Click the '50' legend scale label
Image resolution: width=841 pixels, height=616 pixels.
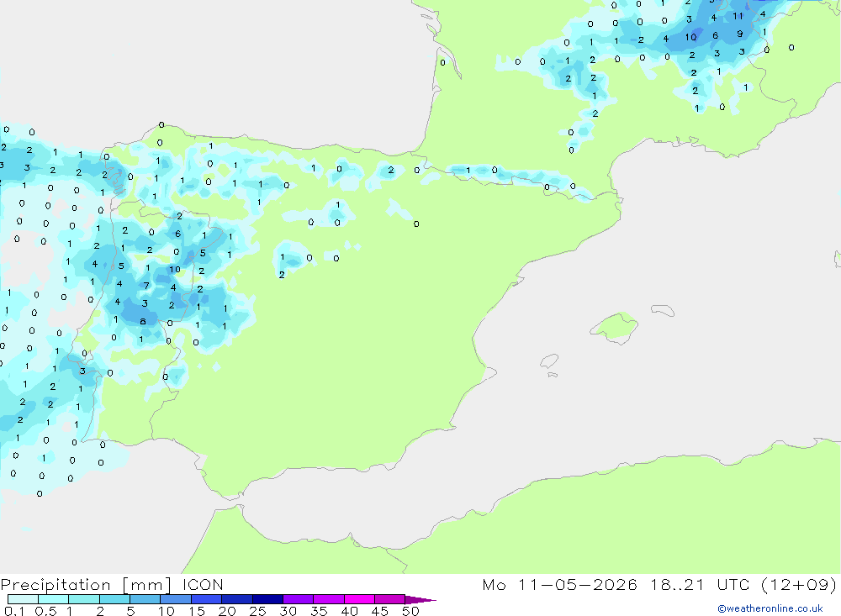pyautogui.click(x=411, y=611)
